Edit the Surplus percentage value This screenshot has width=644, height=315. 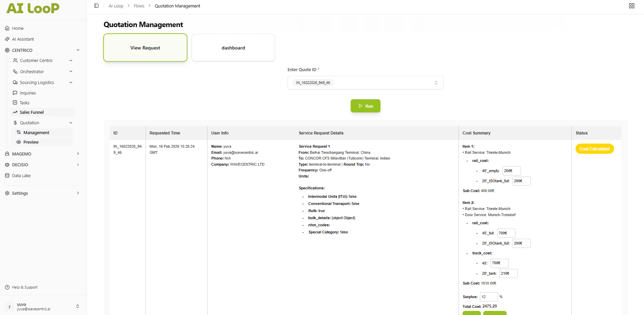(x=488, y=297)
